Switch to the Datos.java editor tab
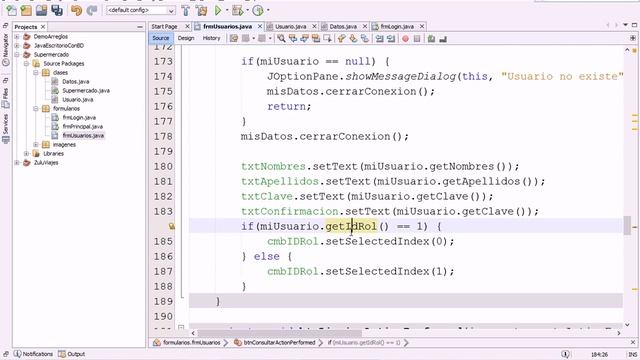 pos(343,26)
